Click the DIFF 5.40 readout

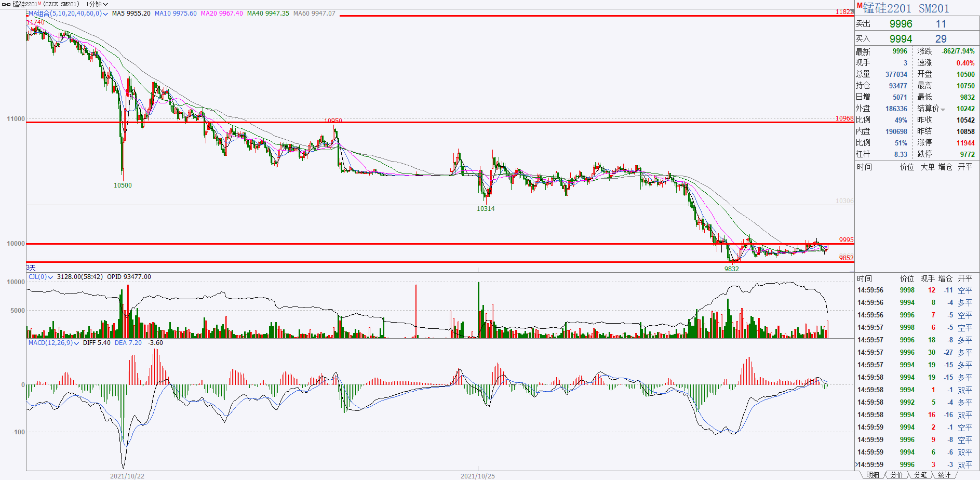tap(97, 343)
